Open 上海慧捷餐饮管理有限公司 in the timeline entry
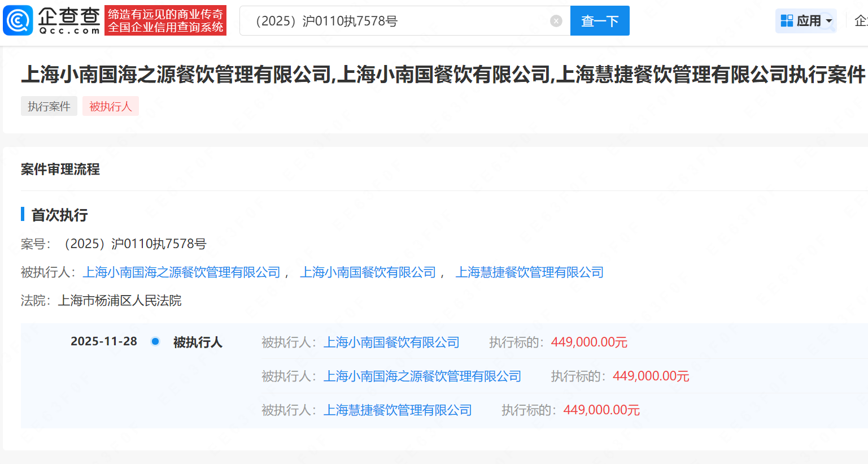 pyautogui.click(x=397, y=410)
